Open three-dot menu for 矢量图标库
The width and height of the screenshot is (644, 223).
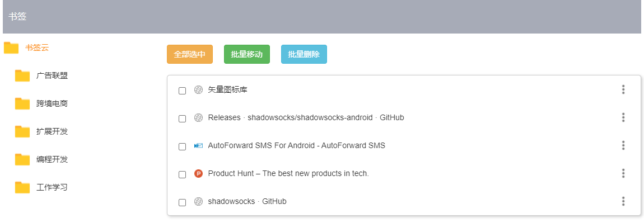[623, 89]
